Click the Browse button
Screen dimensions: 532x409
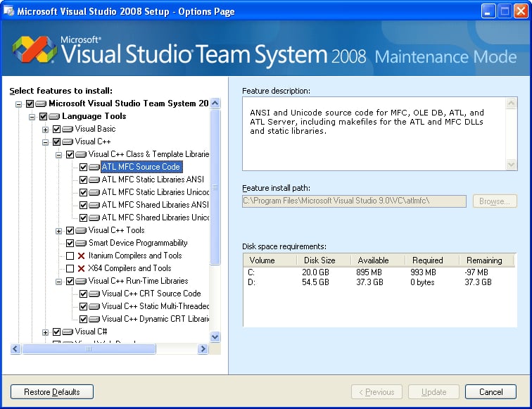pos(495,201)
